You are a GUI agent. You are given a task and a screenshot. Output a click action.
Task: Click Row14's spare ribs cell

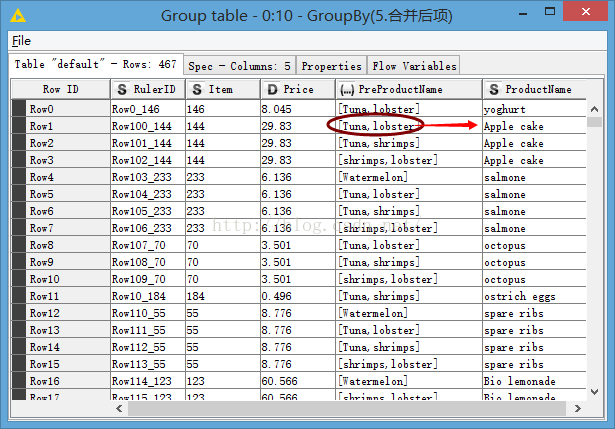(x=535, y=347)
